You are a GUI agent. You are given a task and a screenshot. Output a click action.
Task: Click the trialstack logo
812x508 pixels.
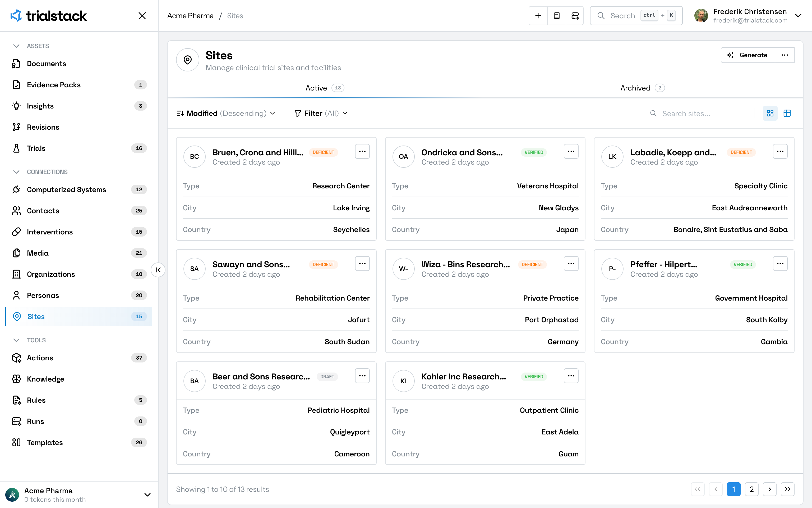48,16
